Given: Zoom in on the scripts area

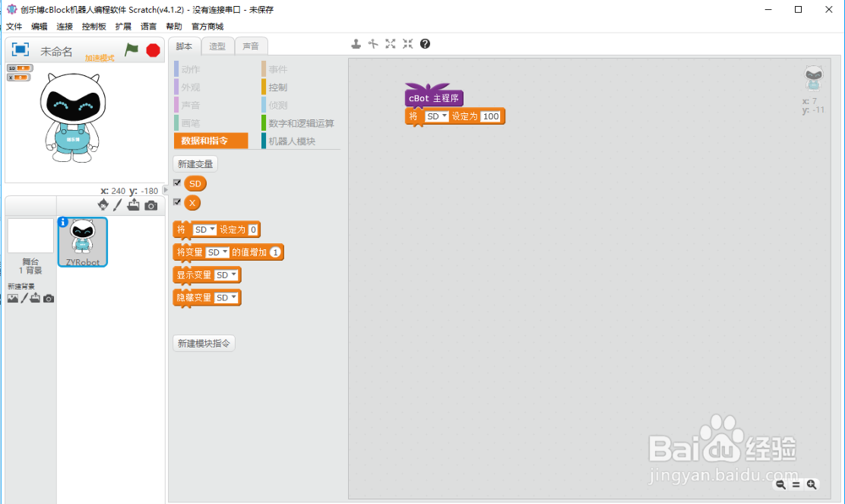Looking at the screenshot, I should click(x=811, y=485).
